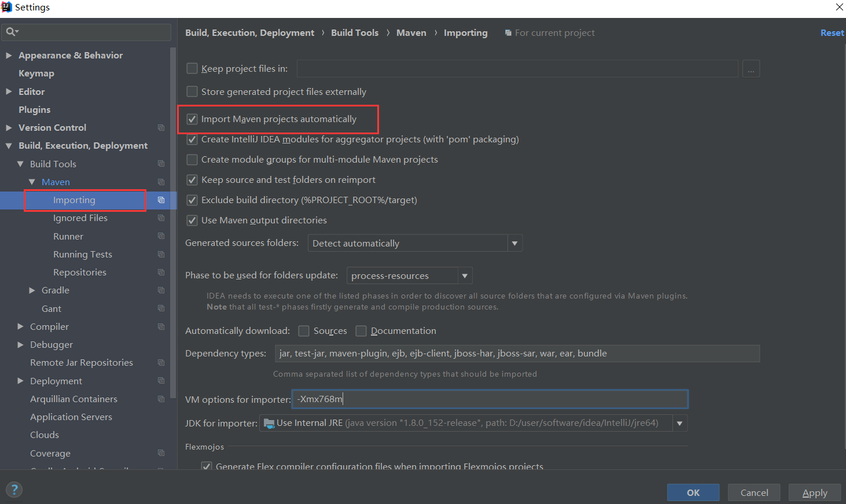Expand the Version Control tree node

[x=9, y=128]
